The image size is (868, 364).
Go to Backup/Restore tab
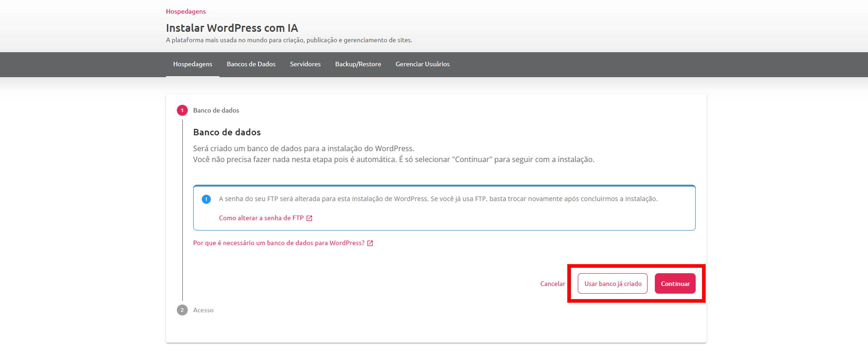[x=358, y=64]
